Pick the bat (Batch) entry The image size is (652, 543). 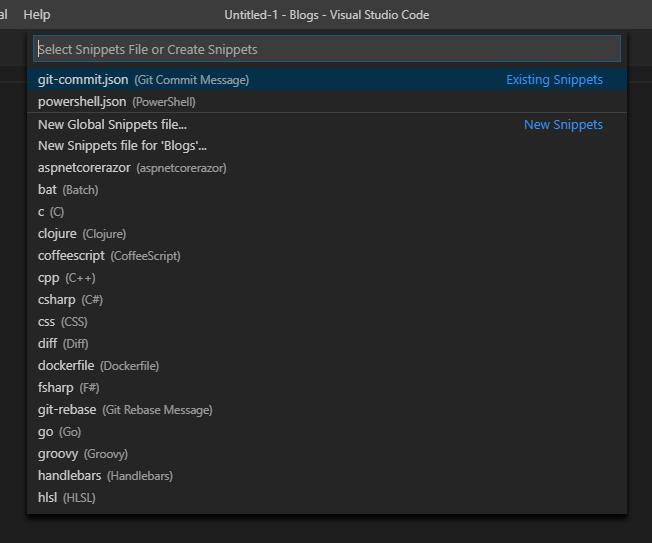tap(327, 190)
